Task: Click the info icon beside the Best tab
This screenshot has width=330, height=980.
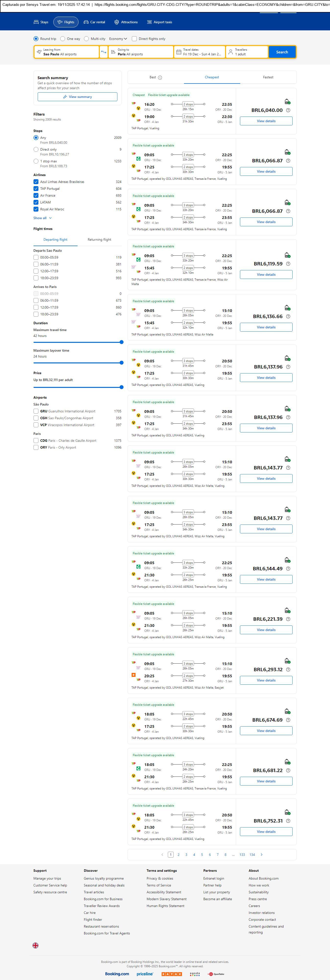Action: (160, 78)
